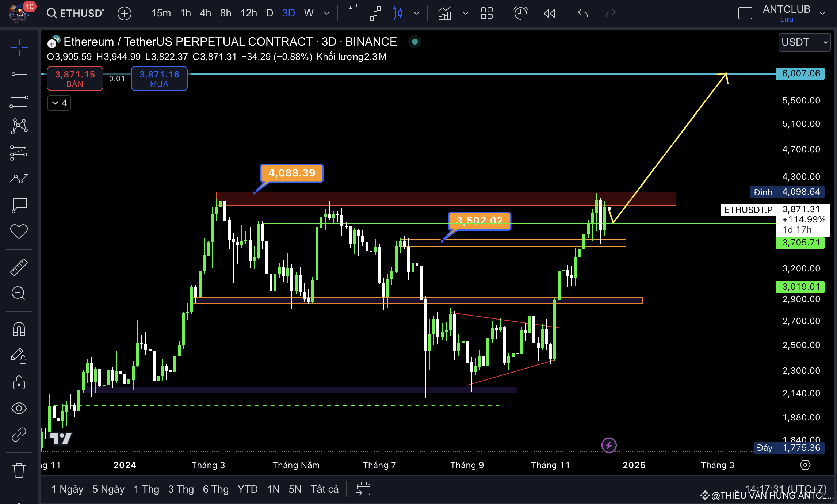Image resolution: width=837 pixels, height=504 pixels.
Task: Select the Tất cả date range tab
Action: pyautogui.click(x=324, y=489)
